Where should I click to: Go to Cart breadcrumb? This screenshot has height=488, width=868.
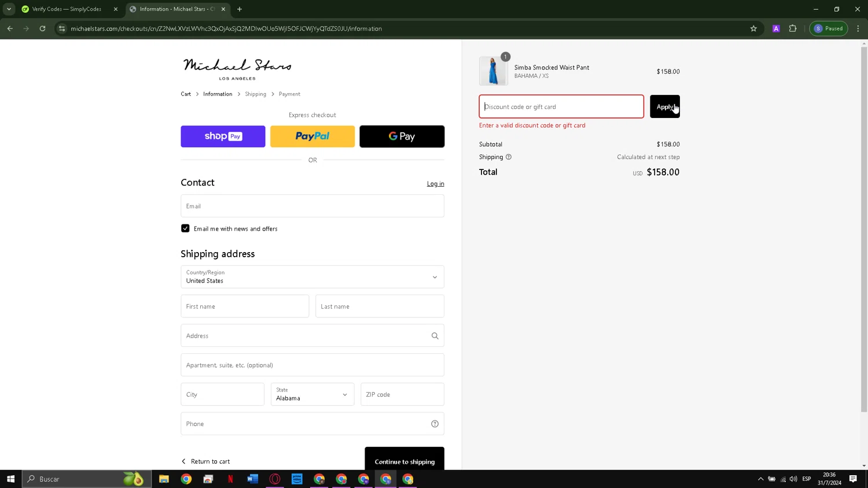tap(186, 94)
